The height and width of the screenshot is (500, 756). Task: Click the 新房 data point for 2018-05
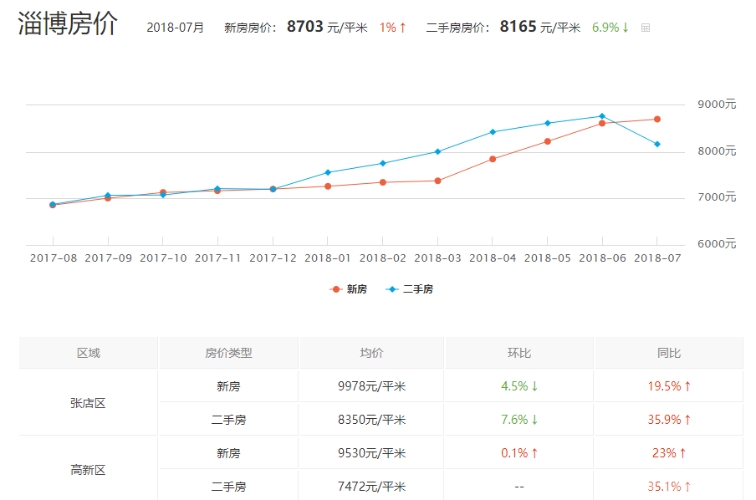[547, 141]
